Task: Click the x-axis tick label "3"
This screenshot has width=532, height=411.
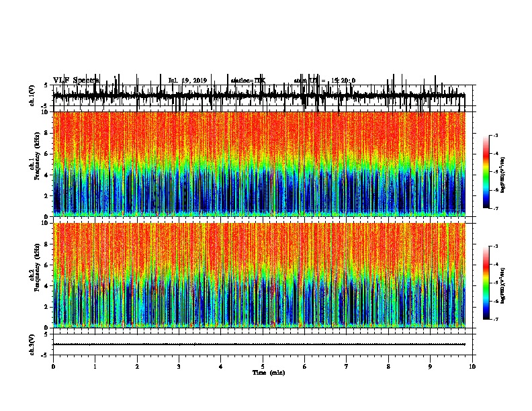Action: (x=179, y=367)
